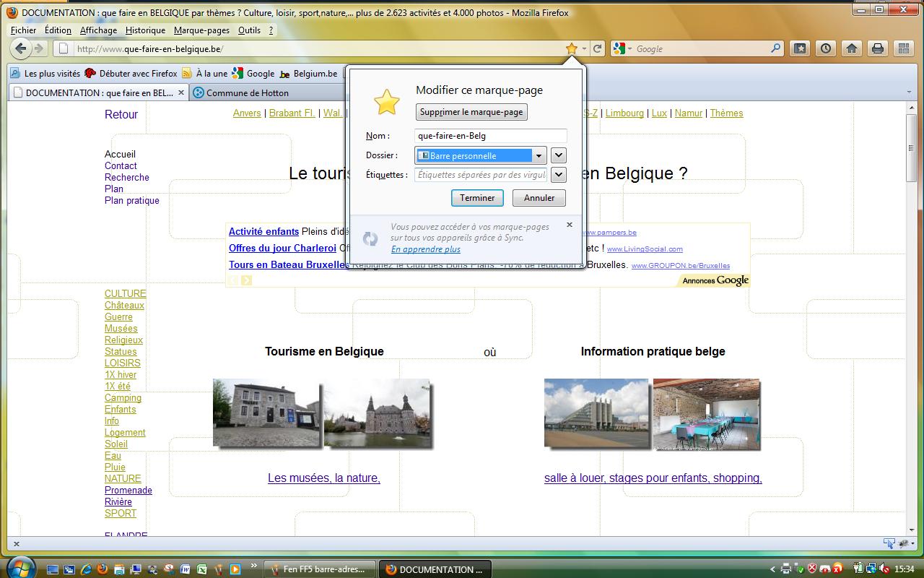Launch Internet Explorer from Quick Launch
The image size is (924, 578).
[86, 569]
